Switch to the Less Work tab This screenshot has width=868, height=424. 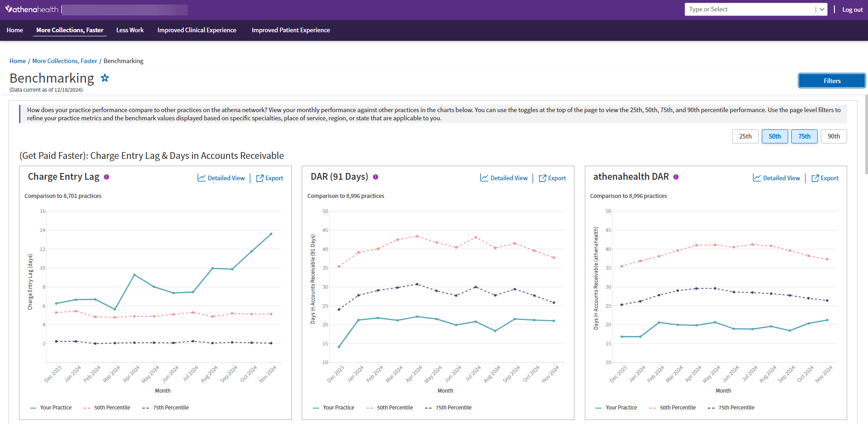coord(130,30)
